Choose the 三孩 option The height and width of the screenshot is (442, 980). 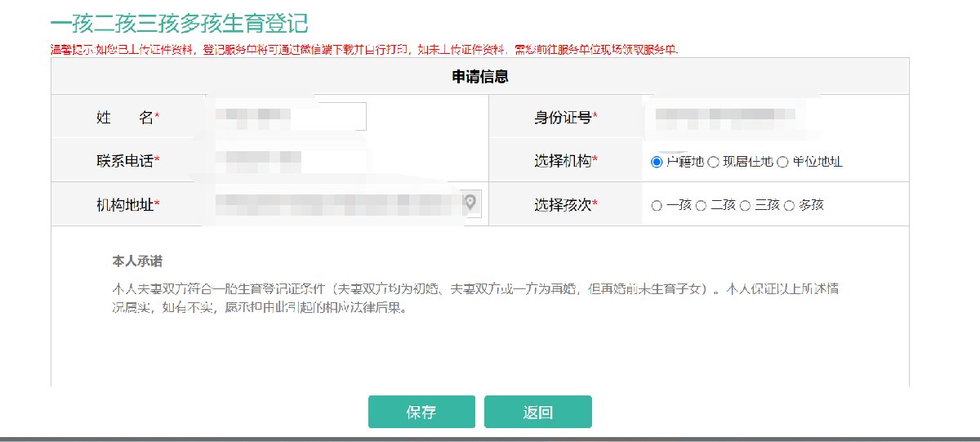(745, 206)
